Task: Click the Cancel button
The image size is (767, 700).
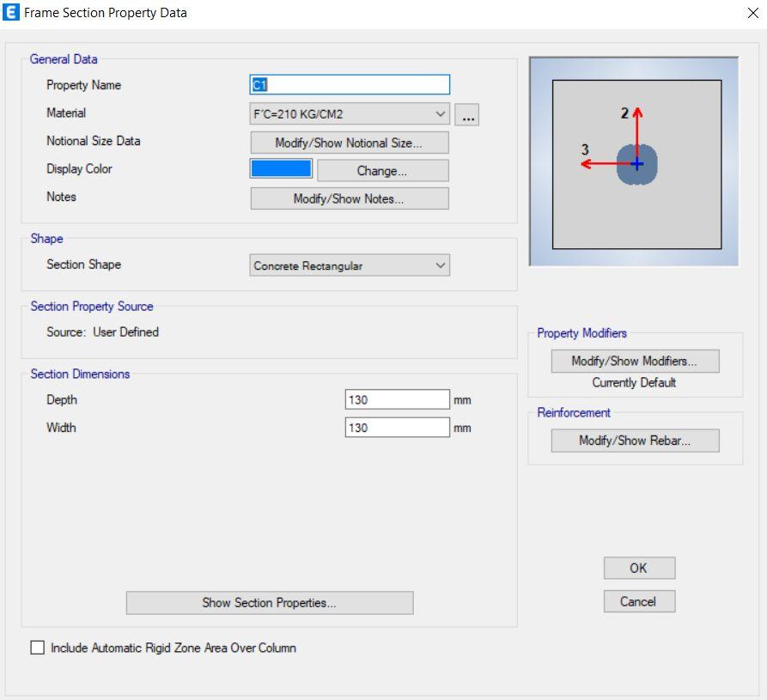Action: [x=639, y=601]
